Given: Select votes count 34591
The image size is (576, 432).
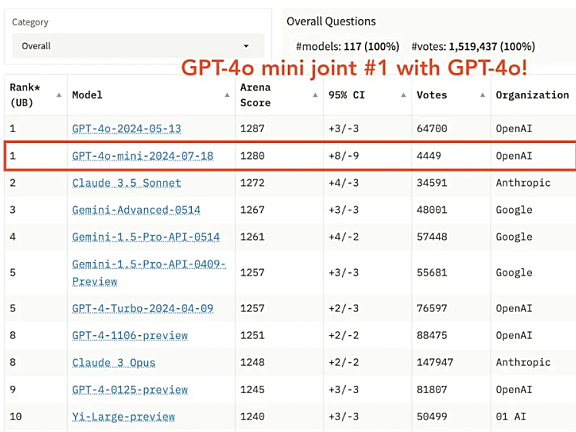Looking at the screenshot, I should tap(432, 183).
